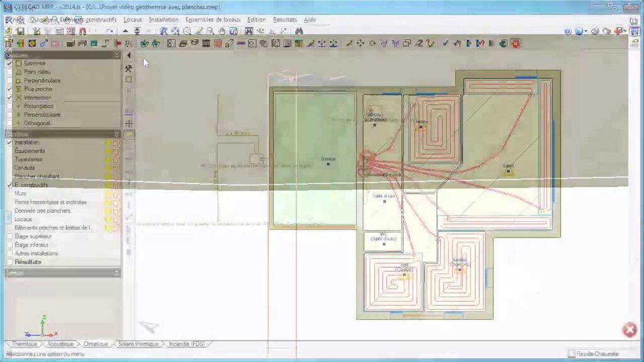Collapse the snap options panel chevron
The height and width of the screenshot is (362, 644).
click(x=116, y=55)
